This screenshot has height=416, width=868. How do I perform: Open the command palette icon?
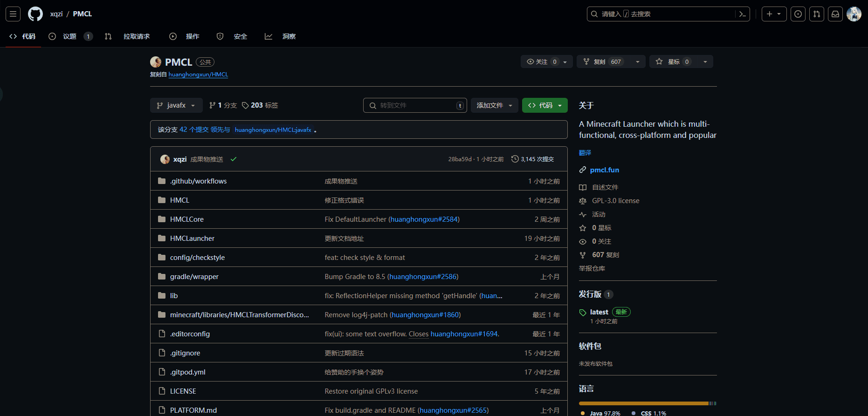(x=743, y=14)
